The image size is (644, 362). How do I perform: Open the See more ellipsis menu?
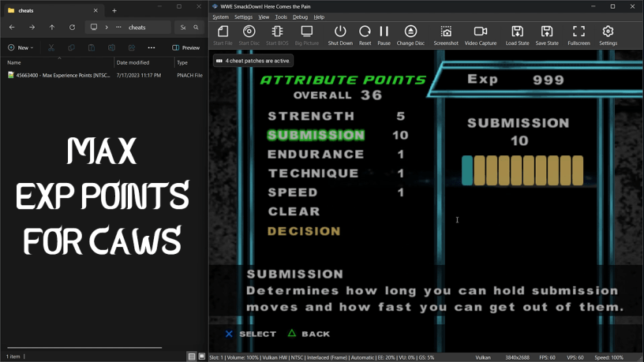tap(152, 47)
